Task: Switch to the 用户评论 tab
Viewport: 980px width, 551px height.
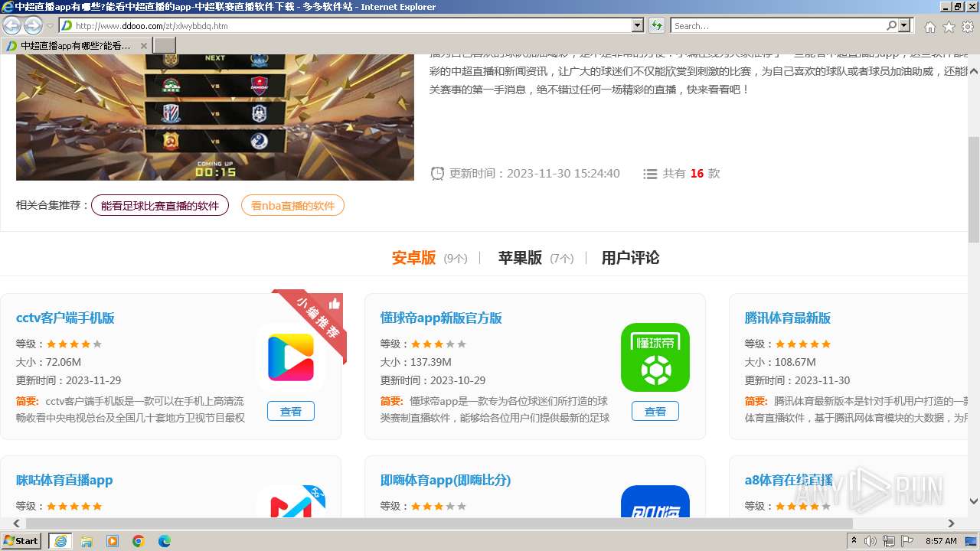Action: (x=630, y=258)
